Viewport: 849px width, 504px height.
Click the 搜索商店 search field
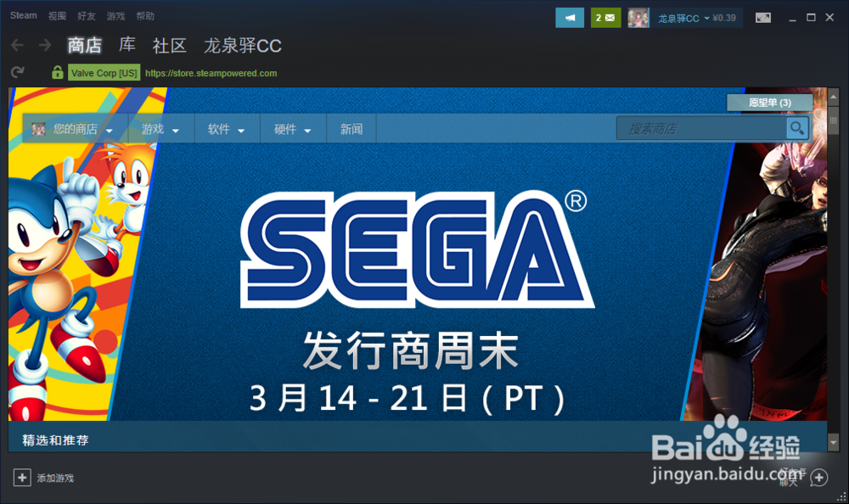tap(702, 129)
